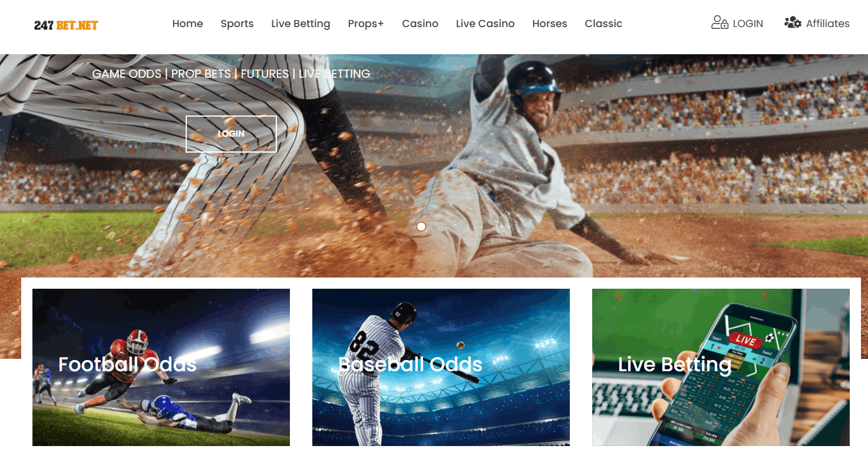Open the Affiliates link
868x449 pixels.
pos(828,24)
